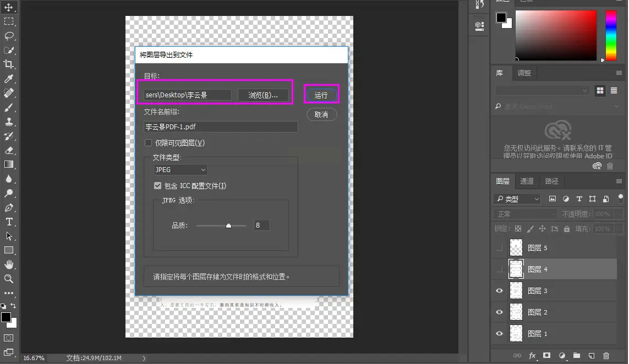This screenshot has height=364, width=629.
Task: Select the History Brush tool
Action: click(8, 136)
